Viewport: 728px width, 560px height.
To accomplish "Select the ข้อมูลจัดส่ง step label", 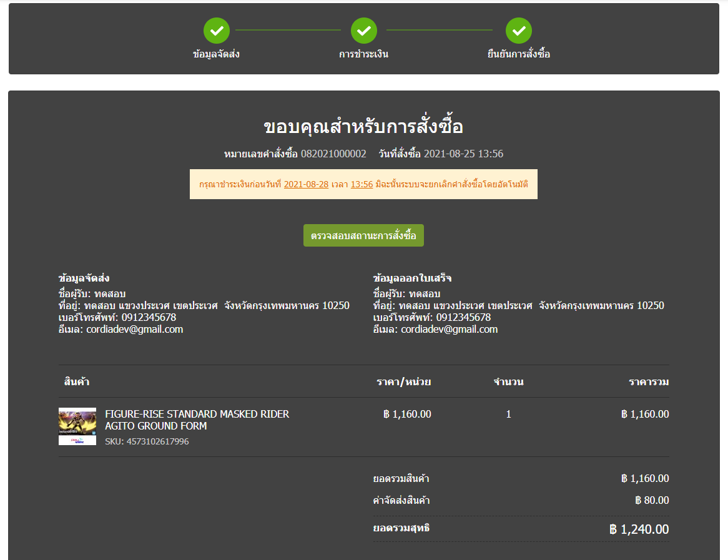I will tap(217, 54).
